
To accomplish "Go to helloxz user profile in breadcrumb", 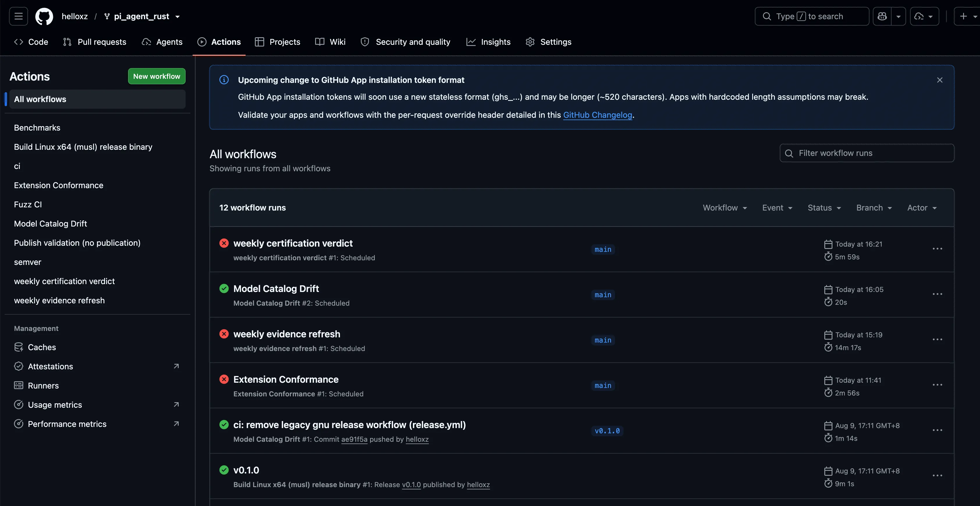I will click(x=74, y=16).
